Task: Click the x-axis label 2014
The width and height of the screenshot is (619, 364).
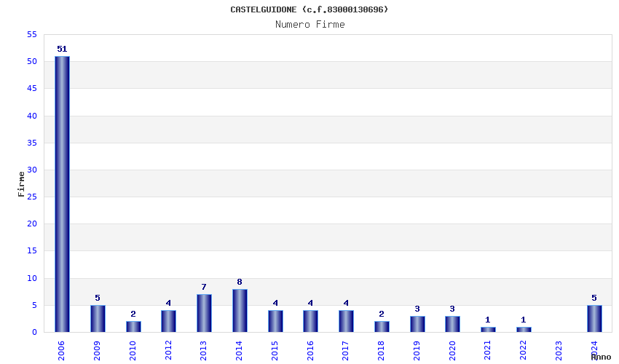Action: (x=239, y=351)
